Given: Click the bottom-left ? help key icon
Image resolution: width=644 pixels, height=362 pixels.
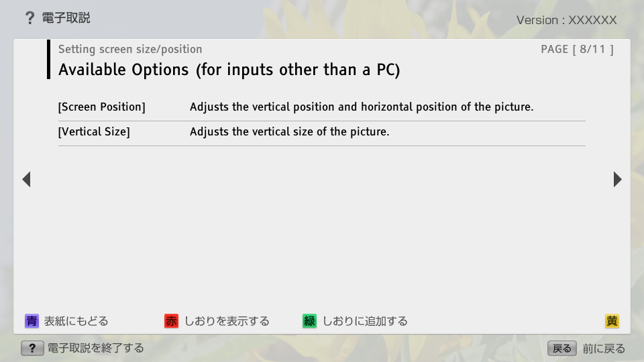Looking at the screenshot, I should point(32,349).
